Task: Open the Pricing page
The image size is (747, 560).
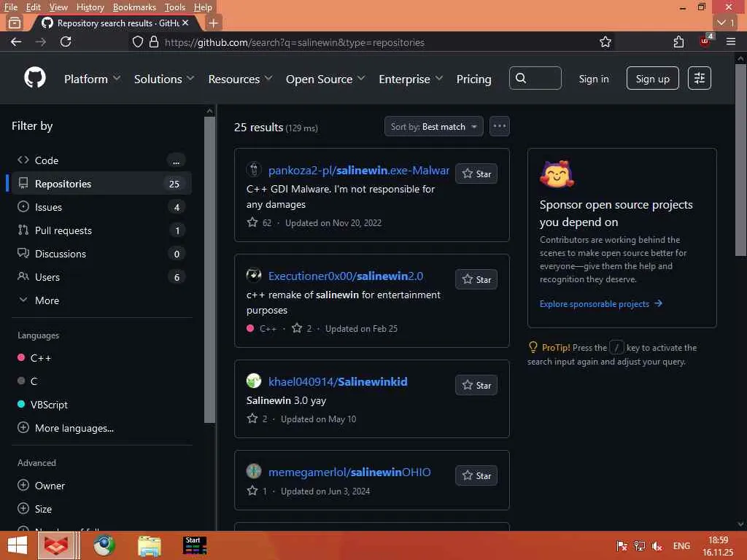Action: coord(473,79)
